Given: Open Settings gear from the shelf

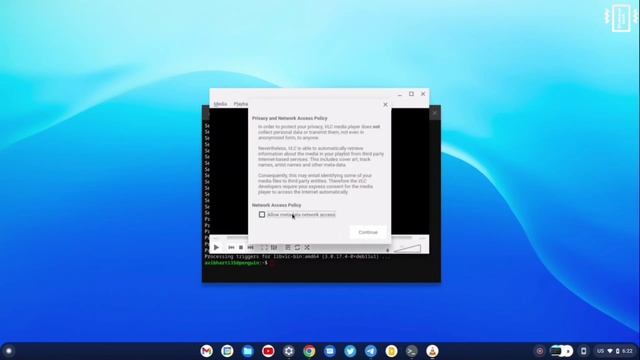Looking at the screenshot, I should coord(289,351).
